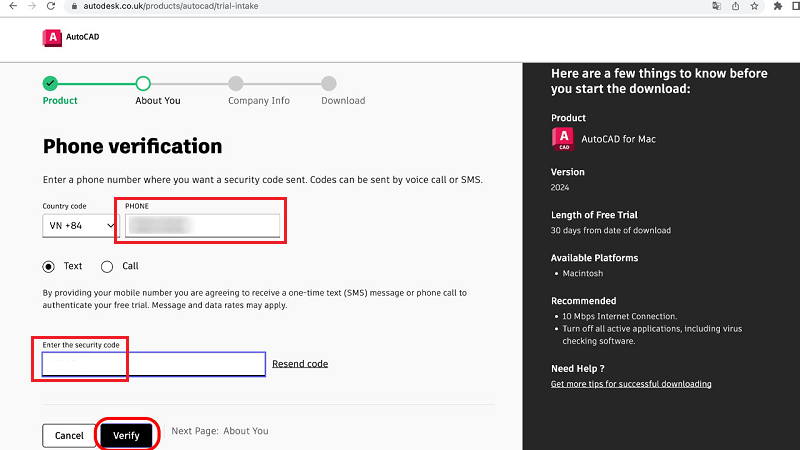Click the Next Page: About You text
This screenshot has width=800, height=450.
pos(220,431)
